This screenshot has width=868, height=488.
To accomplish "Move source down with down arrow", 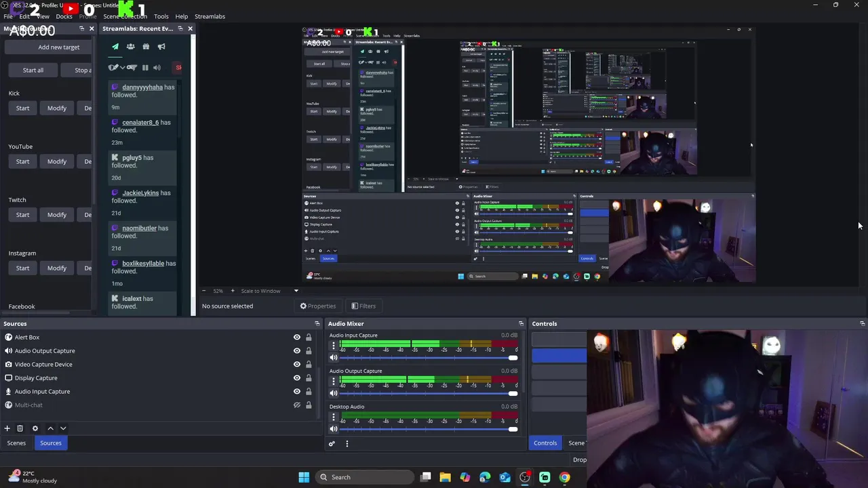I will coord(63,428).
